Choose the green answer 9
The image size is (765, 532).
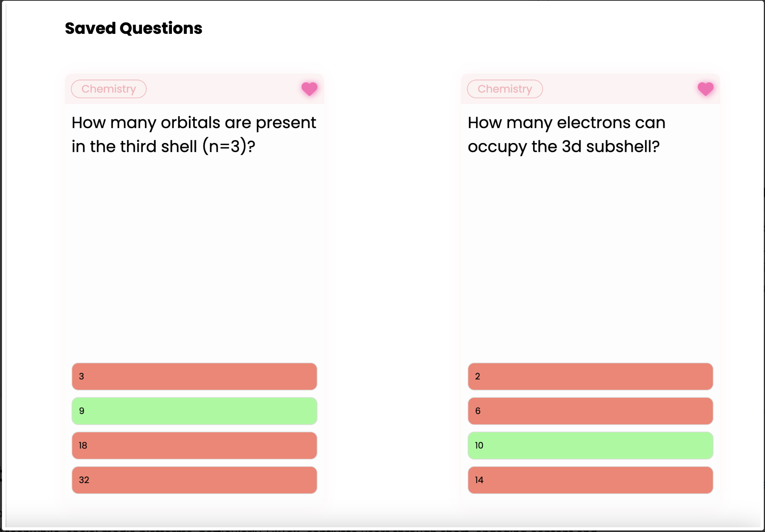(x=194, y=411)
